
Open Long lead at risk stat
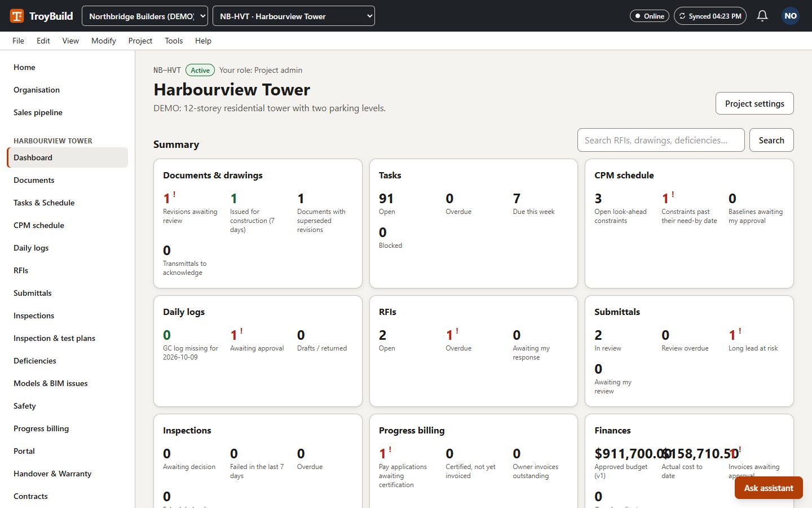pyautogui.click(x=756, y=340)
